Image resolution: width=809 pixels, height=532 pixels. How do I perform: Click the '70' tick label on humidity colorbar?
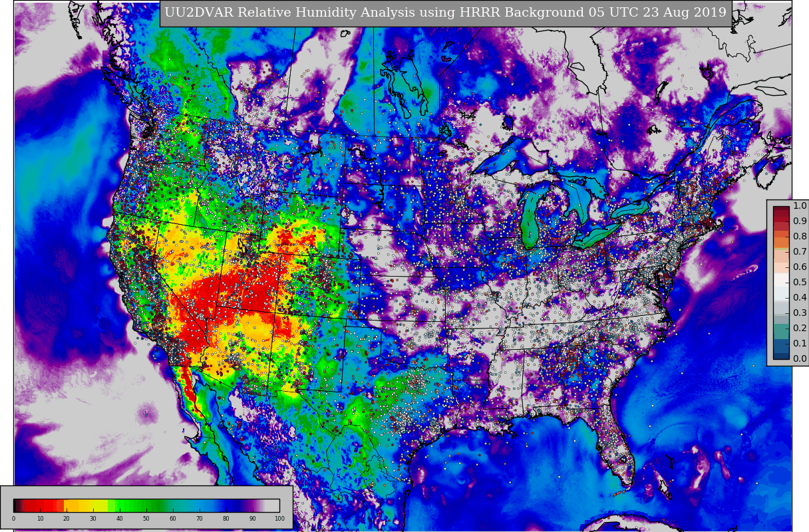200,518
